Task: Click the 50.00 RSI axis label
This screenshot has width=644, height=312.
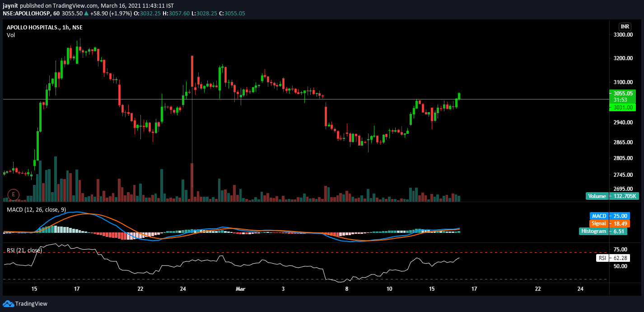Action: pyautogui.click(x=621, y=266)
